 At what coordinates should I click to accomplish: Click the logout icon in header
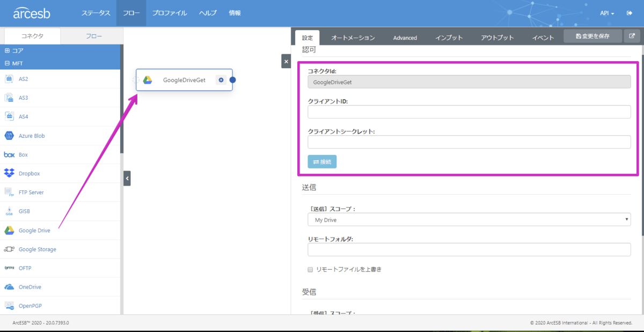click(629, 13)
